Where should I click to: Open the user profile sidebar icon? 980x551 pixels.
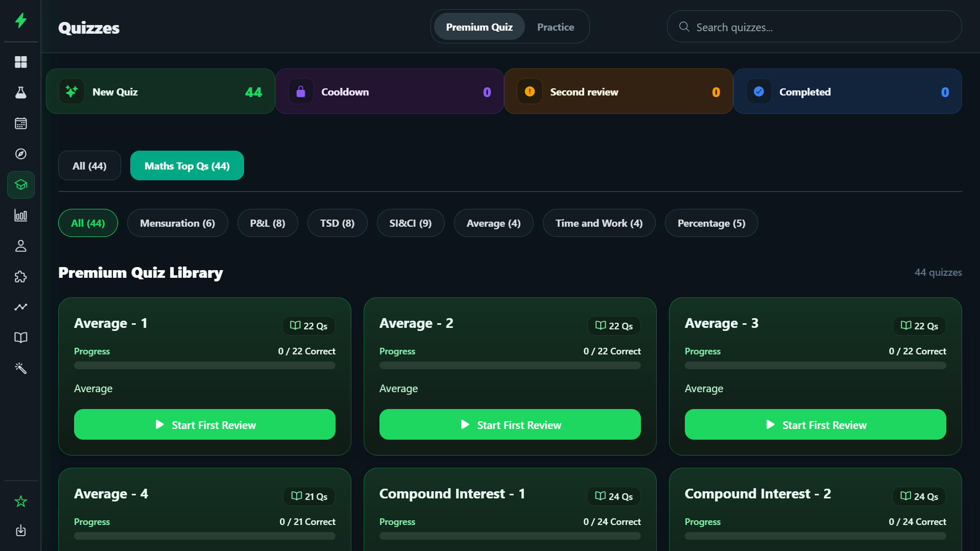pos(21,246)
